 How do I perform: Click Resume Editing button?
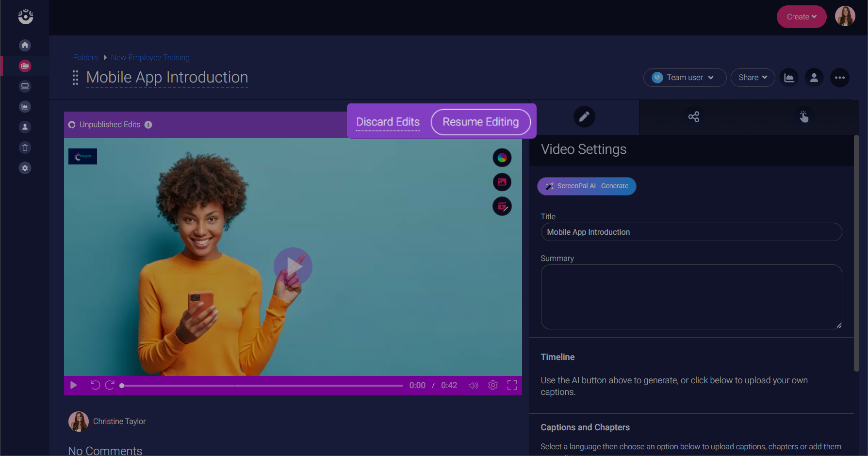pos(480,122)
